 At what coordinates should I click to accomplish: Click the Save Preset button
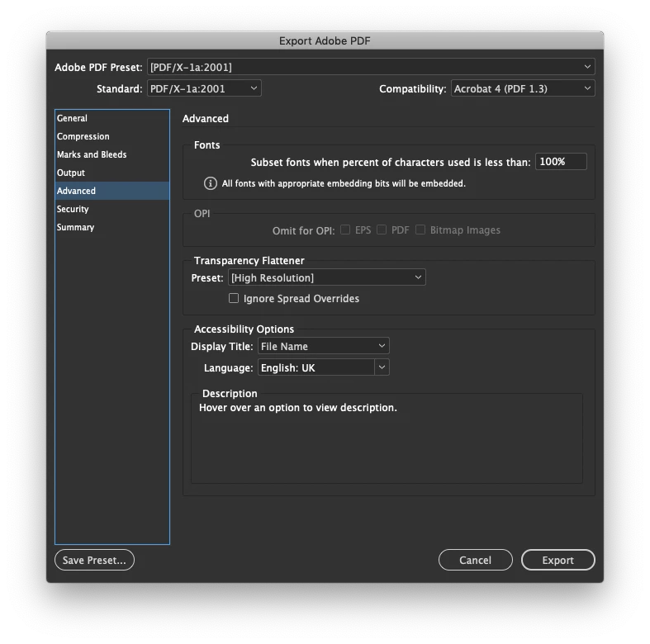pyautogui.click(x=94, y=560)
